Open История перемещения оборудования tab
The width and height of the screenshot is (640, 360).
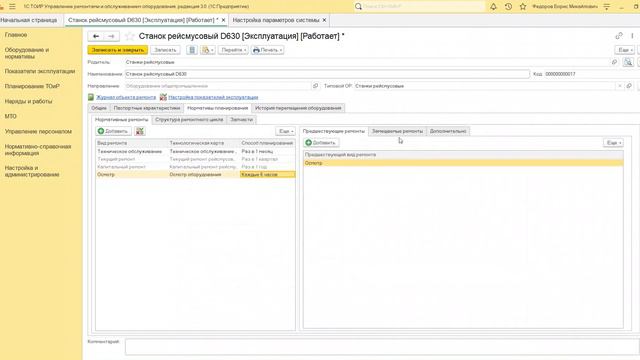point(298,108)
